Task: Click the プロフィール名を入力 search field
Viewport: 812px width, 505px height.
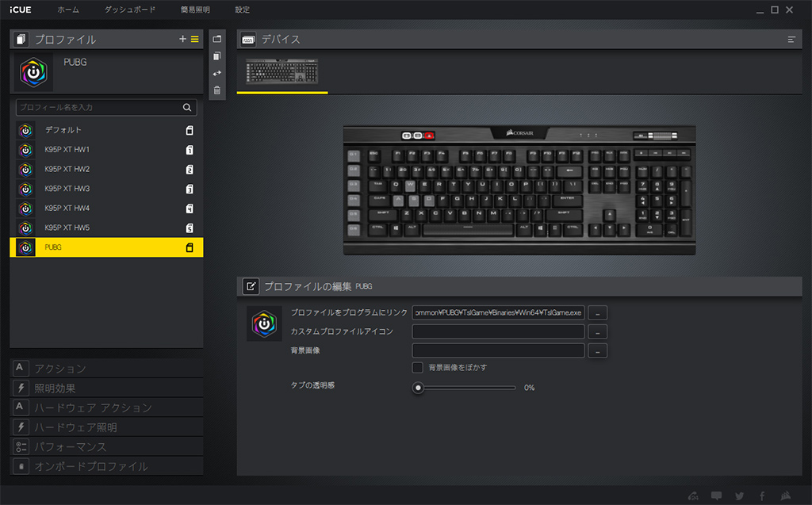Action: [x=106, y=107]
